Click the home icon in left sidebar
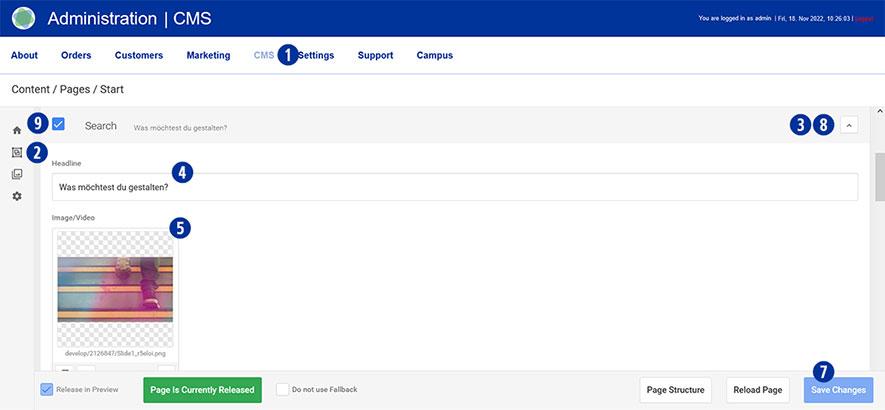This screenshot has width=885, height=410. pos(17,130)
